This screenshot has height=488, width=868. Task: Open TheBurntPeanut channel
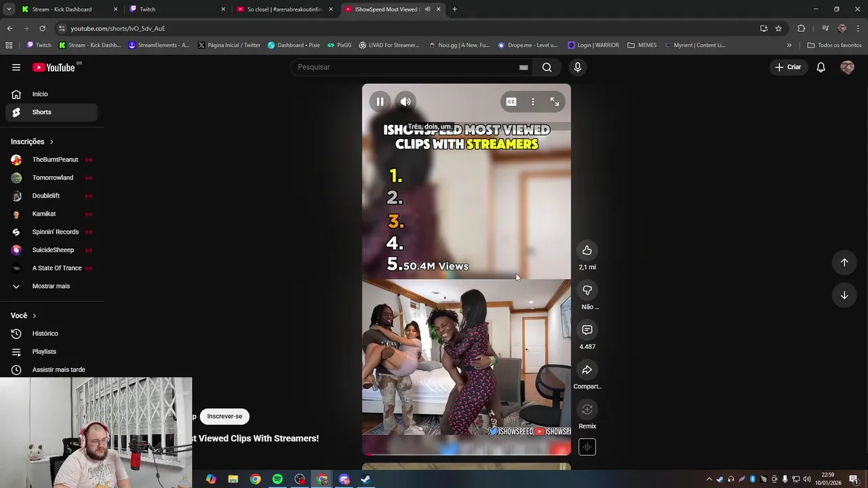[x=52, y=160]
